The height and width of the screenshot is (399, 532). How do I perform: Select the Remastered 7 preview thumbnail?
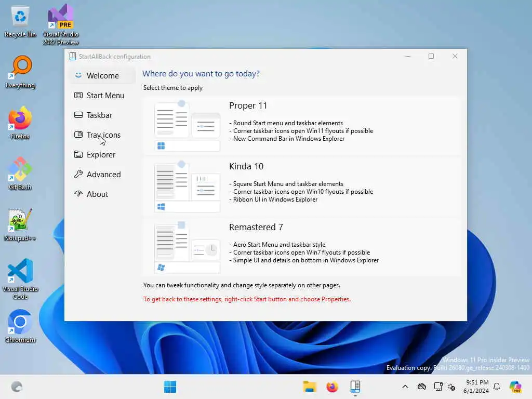click(x=187, y=247)
